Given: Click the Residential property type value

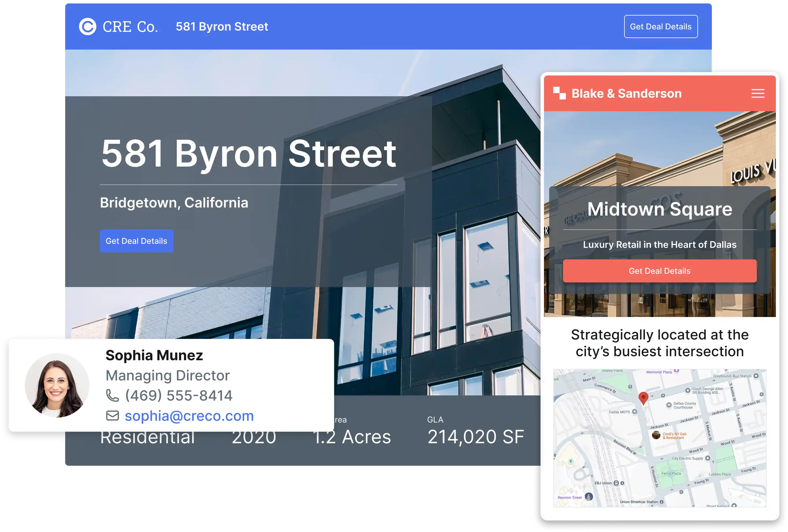Looking at the screenshot, I should (x=147, y=438).
